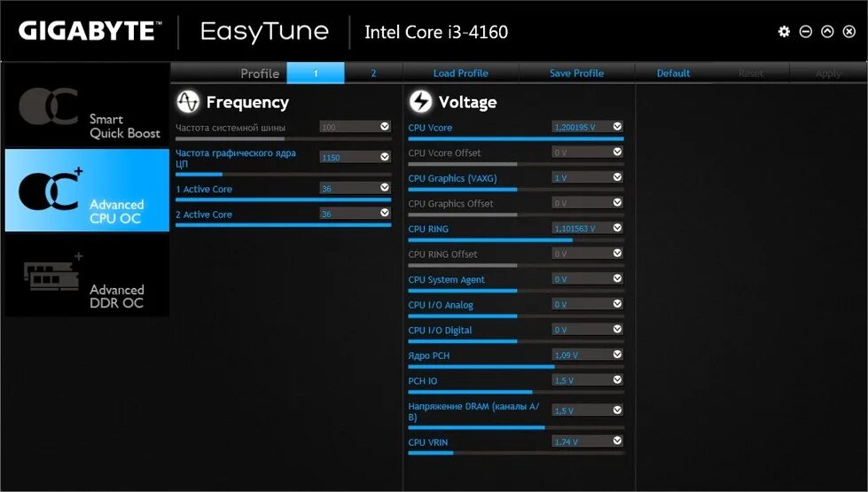Open the CPU RING voltage dropdown
This screenshot has width=868, height=492.
pos(617,228)
